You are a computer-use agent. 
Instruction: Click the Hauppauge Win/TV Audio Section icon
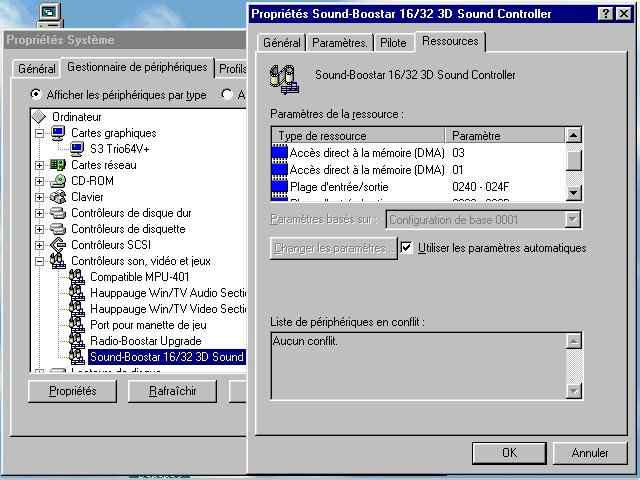tap(77, 293)
